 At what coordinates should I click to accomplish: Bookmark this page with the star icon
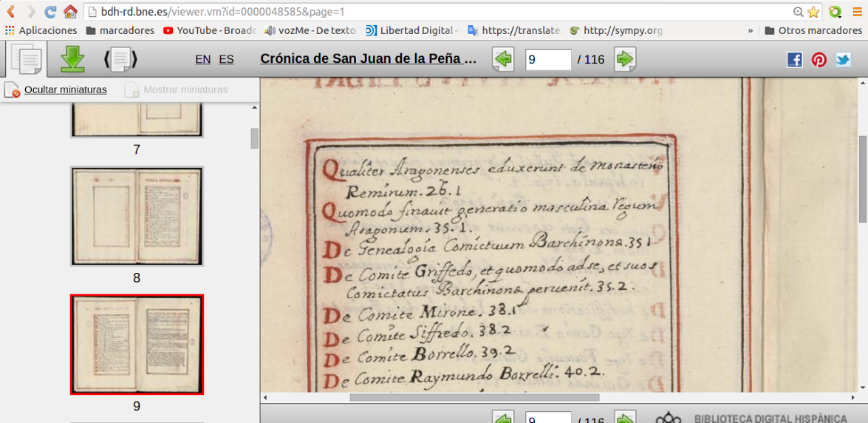pyautogui.click(x=813, y=12)
